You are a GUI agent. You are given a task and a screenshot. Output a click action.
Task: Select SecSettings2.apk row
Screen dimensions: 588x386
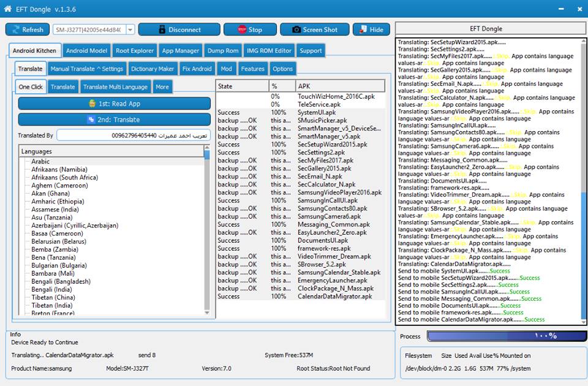(301, 153)
